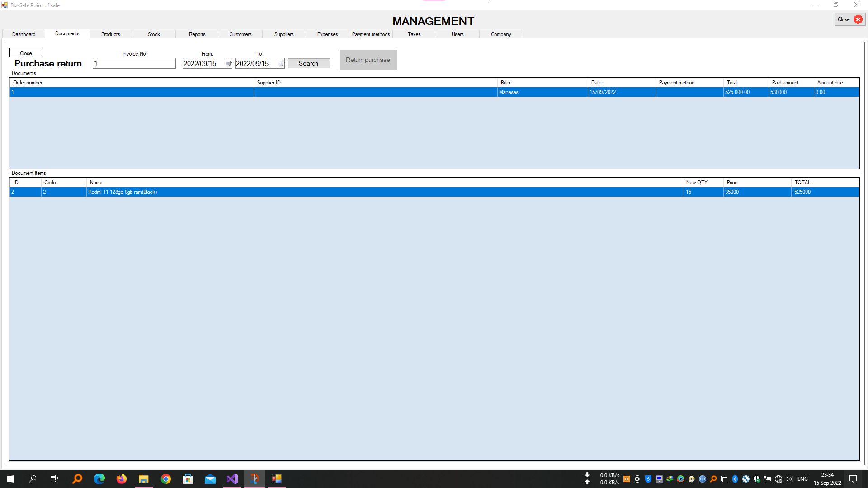Open the Mail app in the taskbar

pos(210,479)
